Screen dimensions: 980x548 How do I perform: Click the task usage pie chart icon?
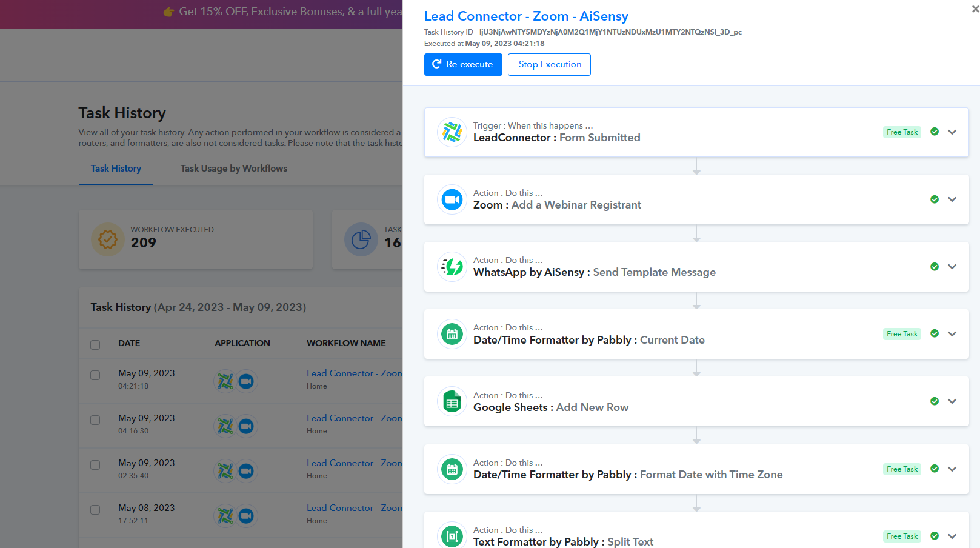pyautogui.click(x=361, y=239)
